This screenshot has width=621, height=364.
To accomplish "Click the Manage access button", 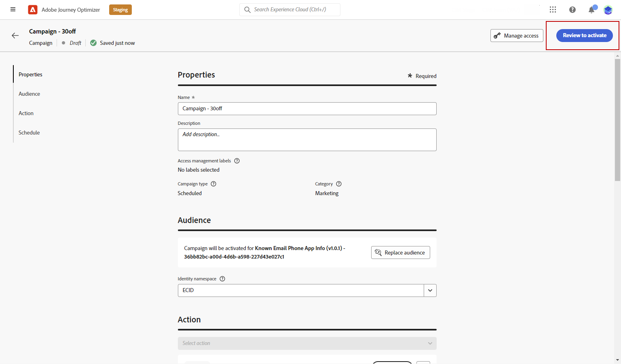I will tap(516, 36).
